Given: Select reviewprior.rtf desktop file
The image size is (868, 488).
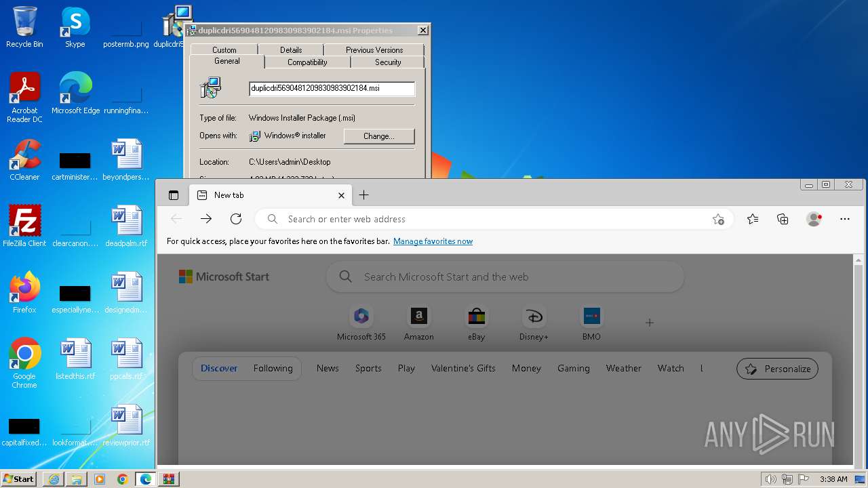Looking at the screenshot, I should 126,426.
